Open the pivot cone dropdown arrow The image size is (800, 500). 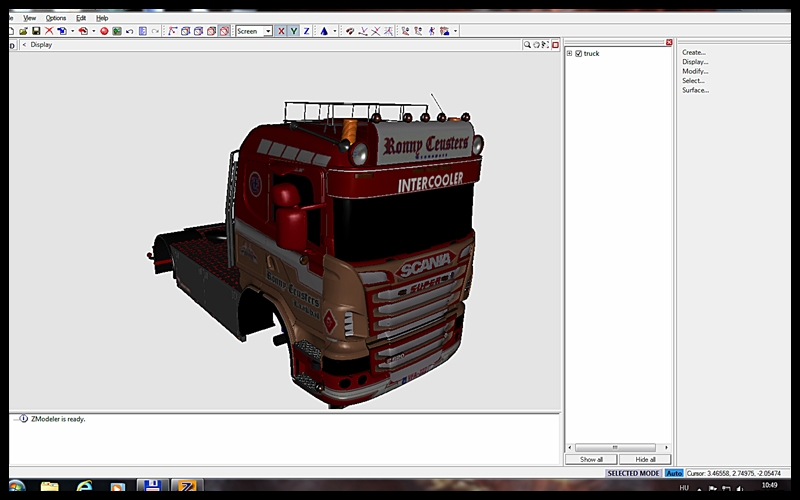point(335,31)
